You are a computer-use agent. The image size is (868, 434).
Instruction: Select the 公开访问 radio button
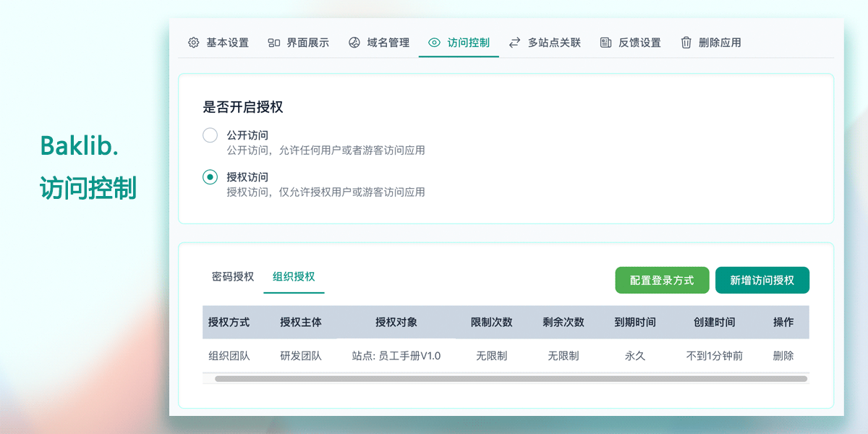coord(210,135)
